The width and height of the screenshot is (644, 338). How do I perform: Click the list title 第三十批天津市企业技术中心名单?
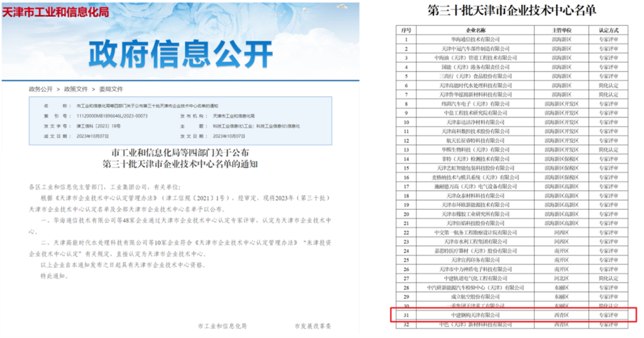[x=512, y=10]
